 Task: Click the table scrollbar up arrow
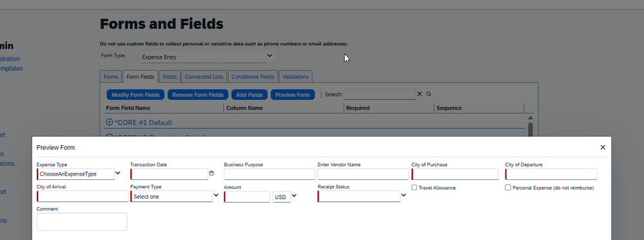pyautogui.click(x=531, y=118)
